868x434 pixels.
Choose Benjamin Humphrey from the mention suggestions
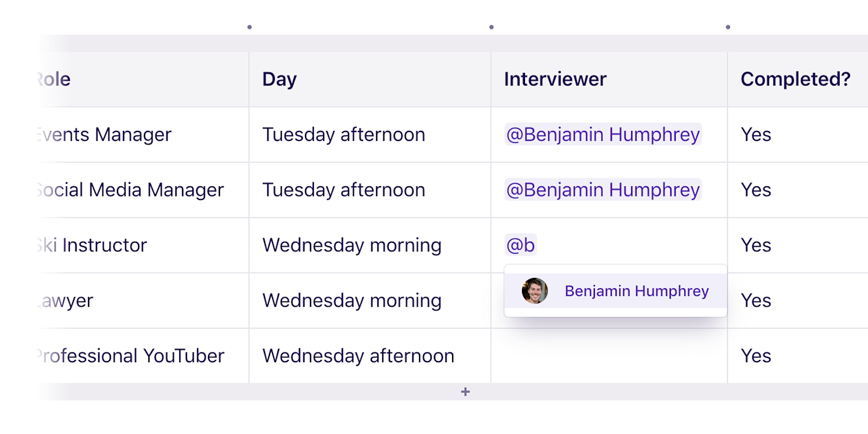point(615,291)
